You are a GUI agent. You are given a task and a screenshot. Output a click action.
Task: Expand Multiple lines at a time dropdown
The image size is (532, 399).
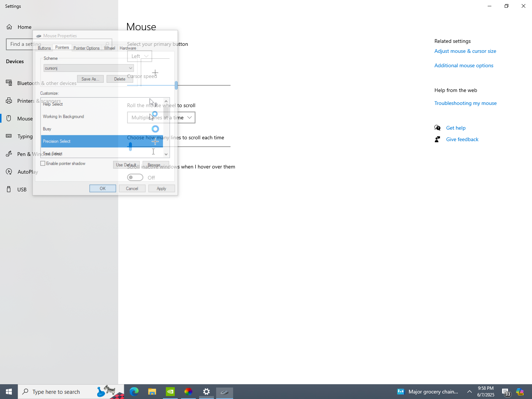pos(161,117)
